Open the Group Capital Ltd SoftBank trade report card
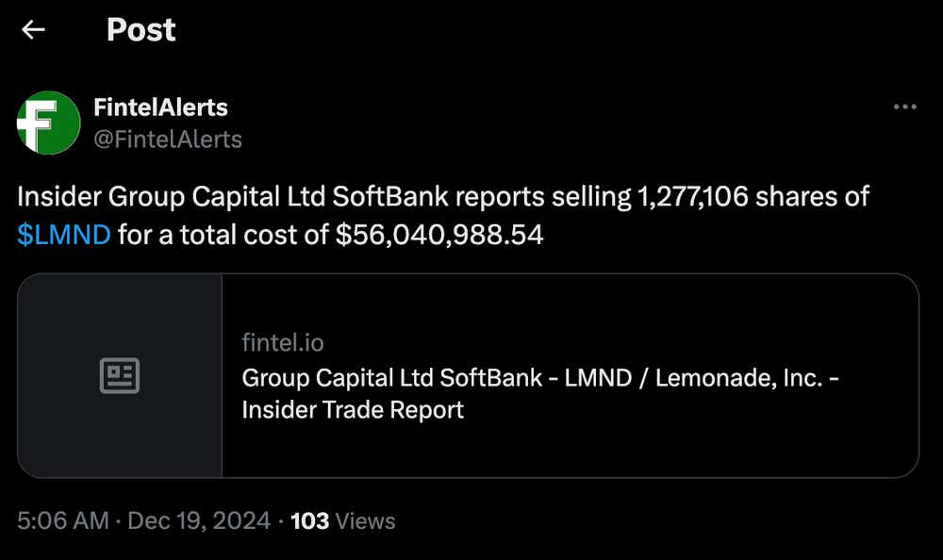Image resolution: width=943 pixels, height=560 pixels. (566, 374)
